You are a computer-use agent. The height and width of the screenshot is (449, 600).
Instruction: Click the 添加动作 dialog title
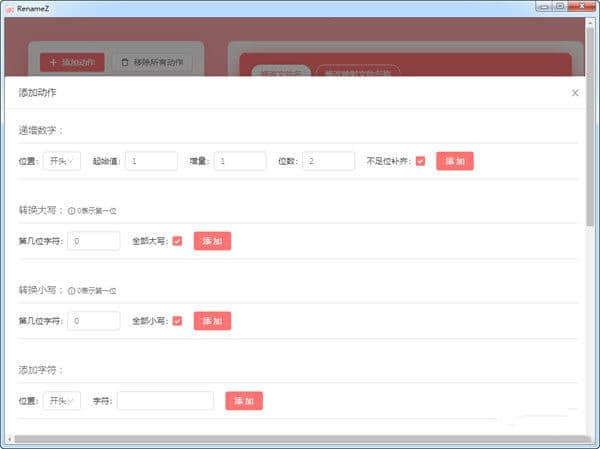point(38,93)
